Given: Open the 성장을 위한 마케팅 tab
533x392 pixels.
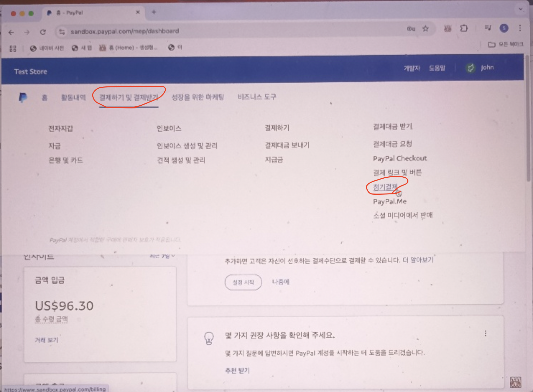Looking at the screenshot, I should (x=198, y=97).
